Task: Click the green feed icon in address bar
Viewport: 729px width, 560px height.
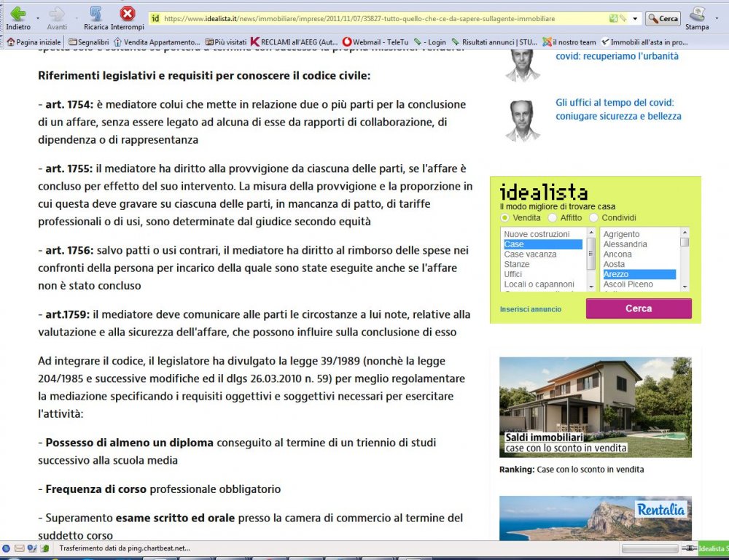Action: click(613, 19)
